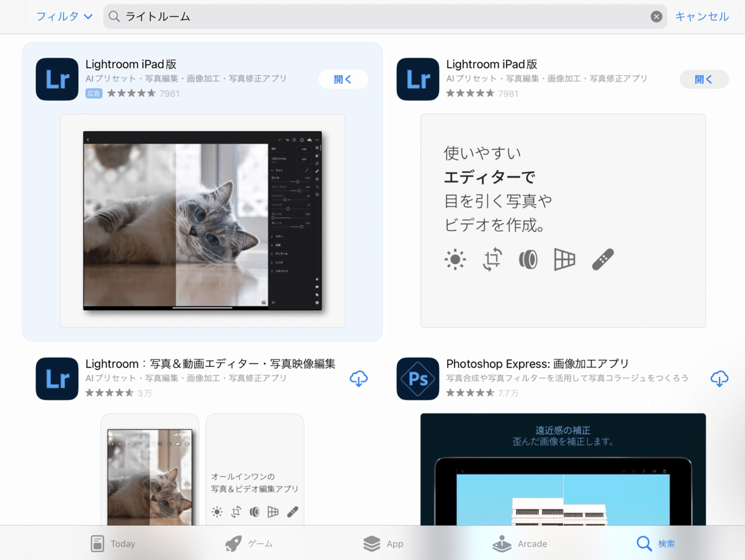Click the 7981 rating count on the sponsored Lightroom card
The width and height of the screenshot is (745, 560).
[x=169, y=94]
